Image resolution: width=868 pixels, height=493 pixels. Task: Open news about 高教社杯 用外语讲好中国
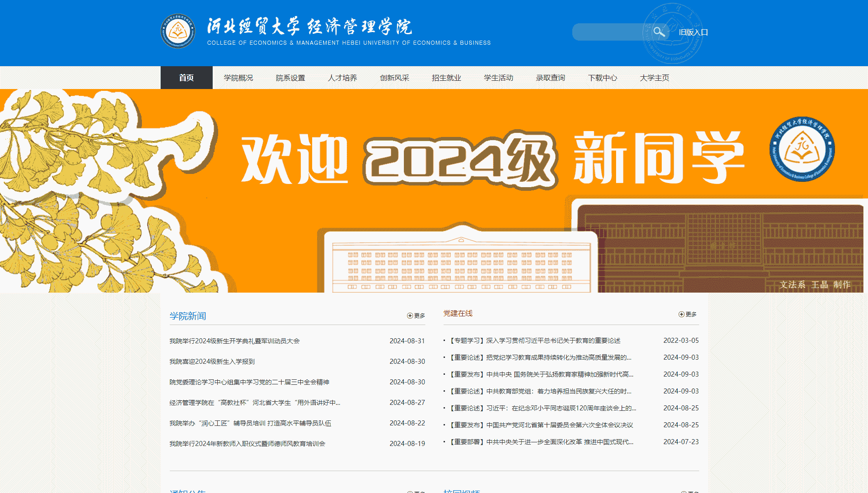(x=255, y=403)
